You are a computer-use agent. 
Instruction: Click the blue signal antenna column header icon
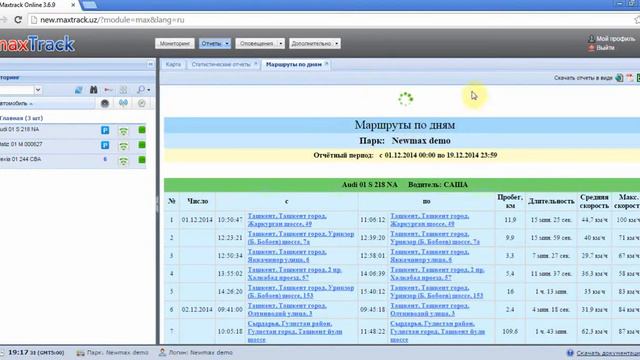coord(123,104)
